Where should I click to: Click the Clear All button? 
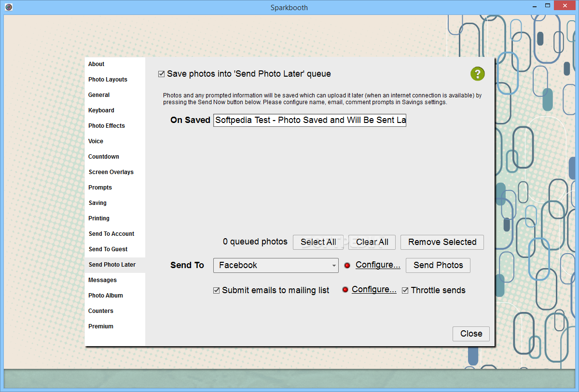(372, 242)
